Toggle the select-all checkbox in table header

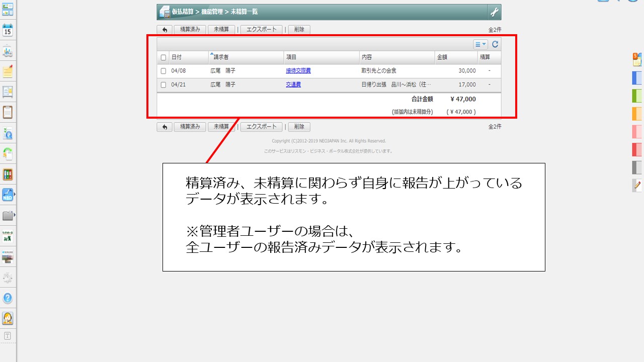[163, 57]
